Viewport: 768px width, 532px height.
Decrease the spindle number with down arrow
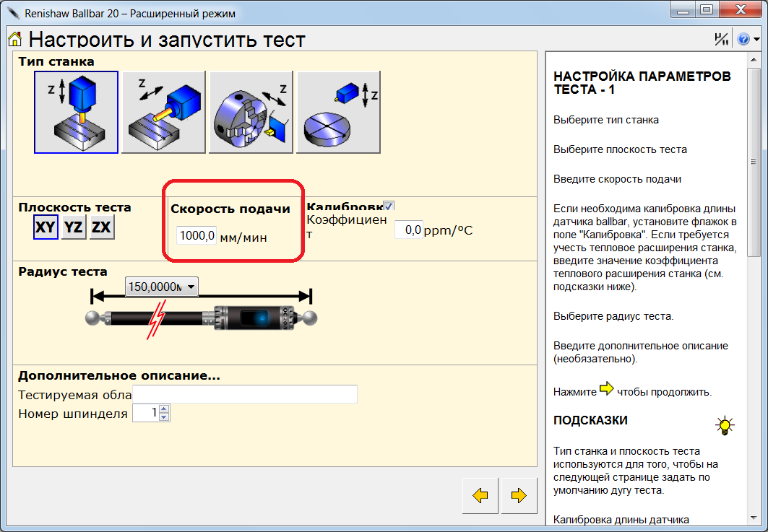[x=164, y=417]
